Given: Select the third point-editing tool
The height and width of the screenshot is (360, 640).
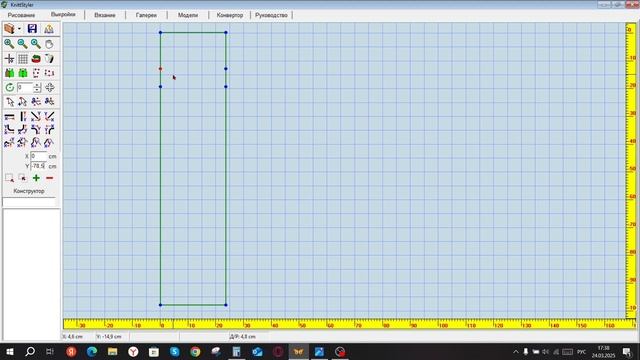Looking at the screenshot, I should (36, 102).
